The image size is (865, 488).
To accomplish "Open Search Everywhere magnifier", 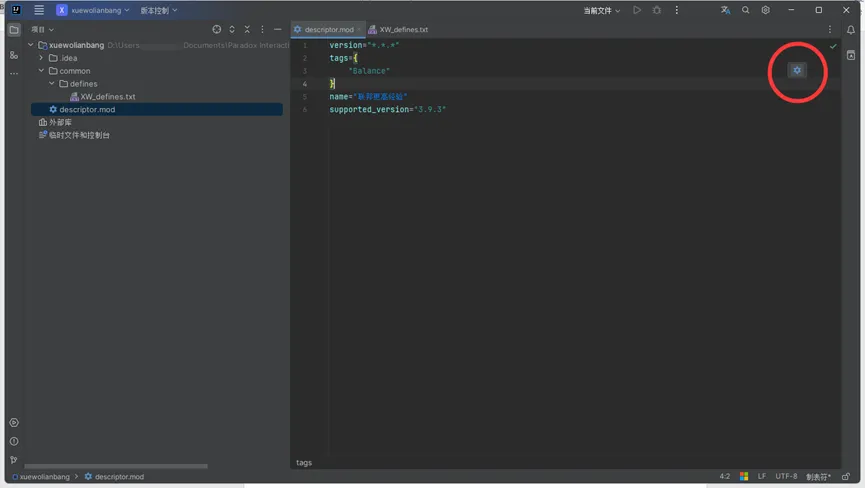I will tap(745, 10).
